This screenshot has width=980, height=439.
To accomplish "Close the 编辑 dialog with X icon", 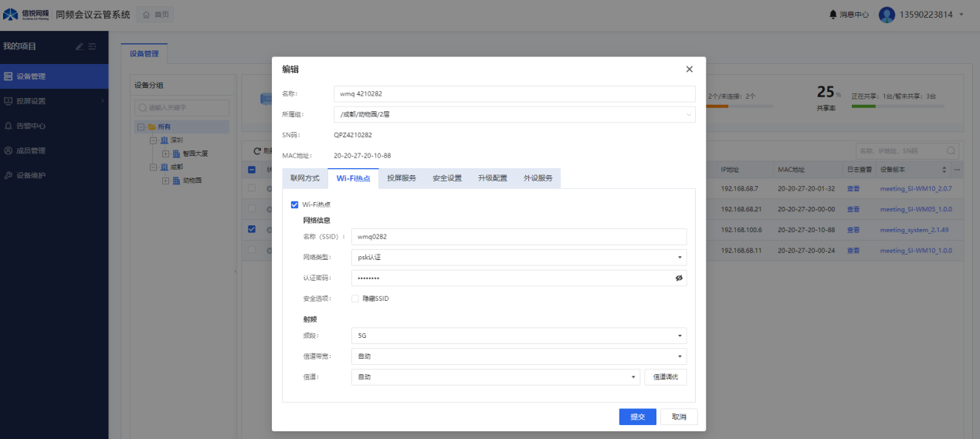I will (x=689, y=69).
